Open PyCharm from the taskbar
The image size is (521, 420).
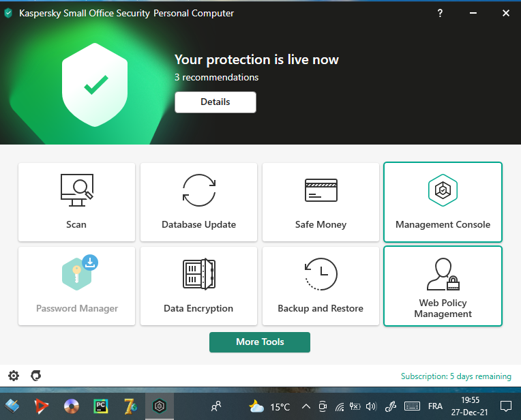(x=101, y=406)
